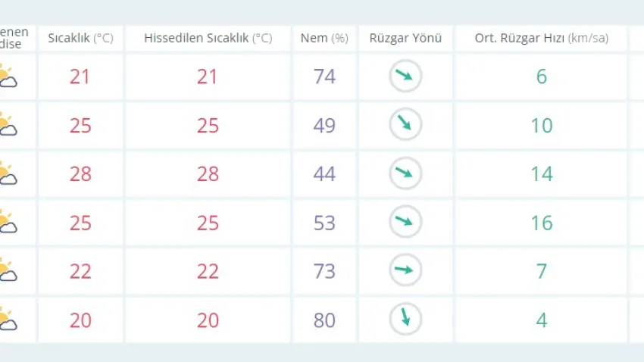Click the Rüzgar Yönü column header
Screen dimensions: 644x362
tap(405, 38)
